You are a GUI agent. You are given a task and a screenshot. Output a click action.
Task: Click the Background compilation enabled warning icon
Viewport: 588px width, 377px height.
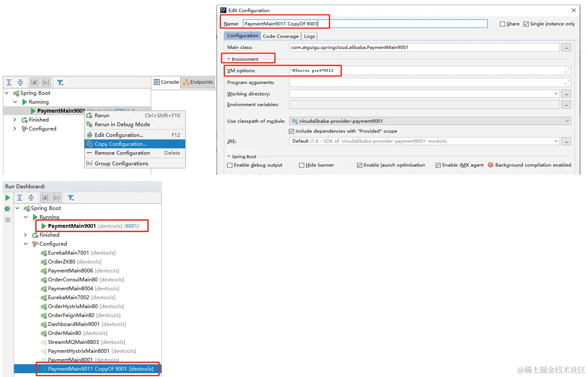pos(491,165)
